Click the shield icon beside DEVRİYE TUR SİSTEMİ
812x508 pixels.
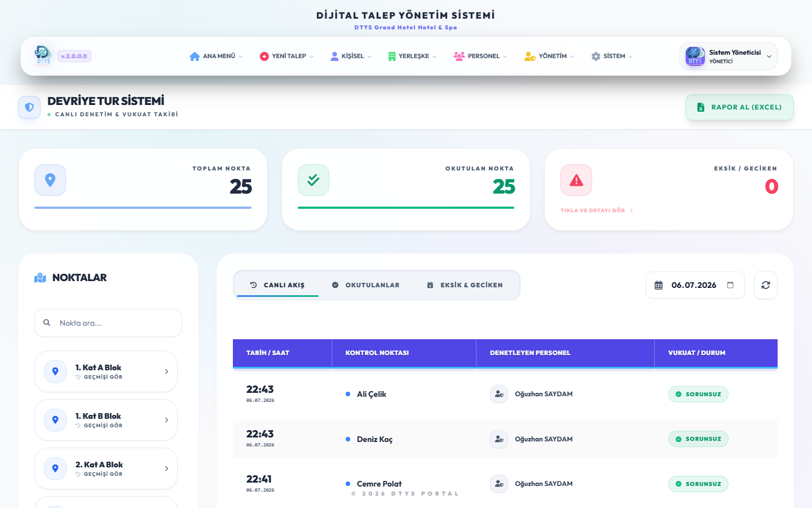(x=29, y=107)
